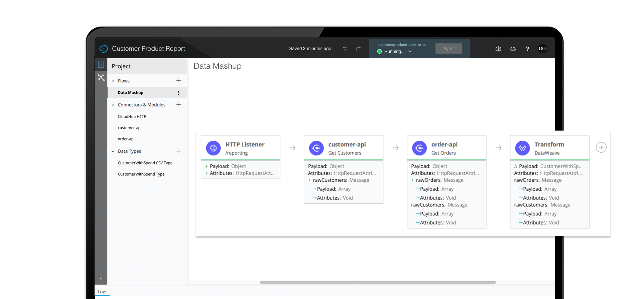This screenshot has height=299, width=644.
Task: Click rawOrders: Message in Transform card
Action: coord(537,180)
